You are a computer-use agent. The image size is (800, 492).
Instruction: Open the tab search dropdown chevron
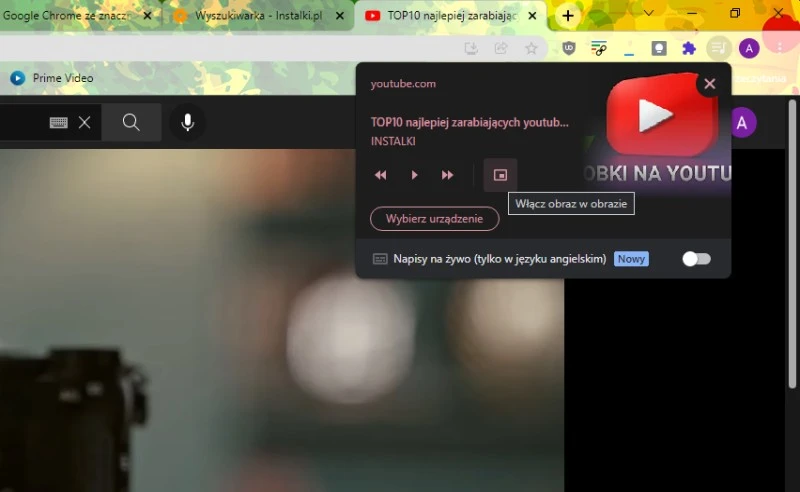tap(648, 13)
